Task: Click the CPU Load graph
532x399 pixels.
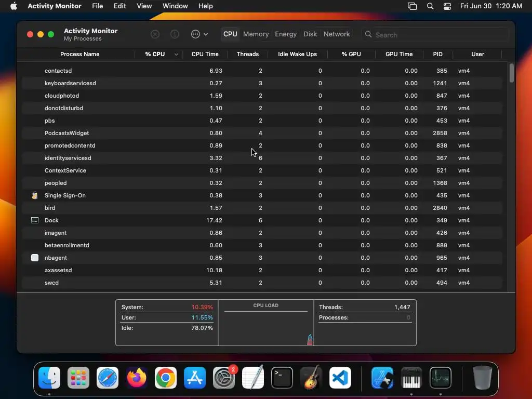Action: (265, 323)
